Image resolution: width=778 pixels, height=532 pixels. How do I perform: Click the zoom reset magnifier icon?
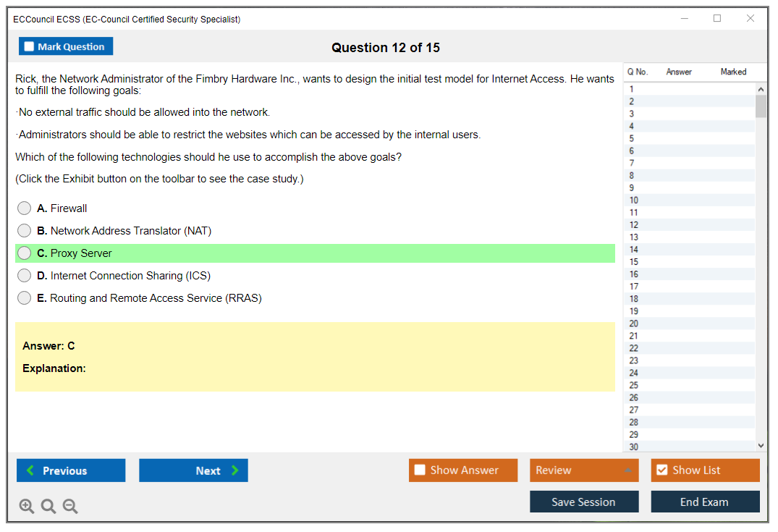[x=48, y=507]
